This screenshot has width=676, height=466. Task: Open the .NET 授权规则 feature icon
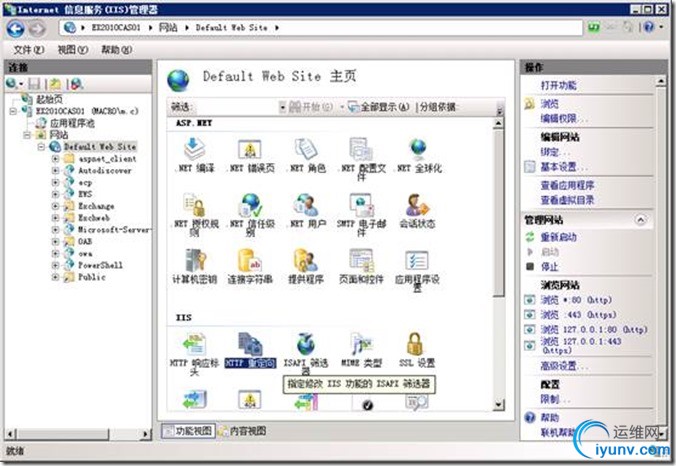pyautogui.click(x=194, y=214)
